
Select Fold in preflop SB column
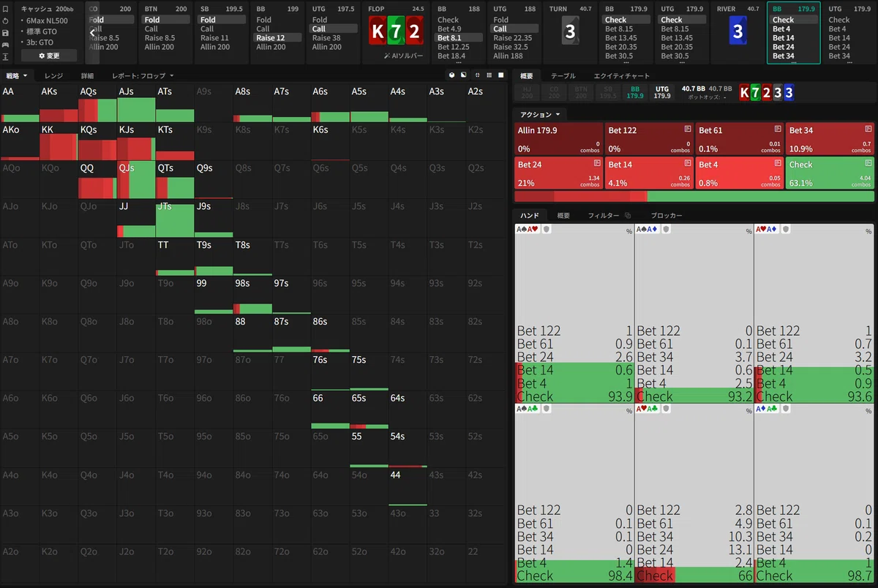pyautogui.click(x=222, y=20)
